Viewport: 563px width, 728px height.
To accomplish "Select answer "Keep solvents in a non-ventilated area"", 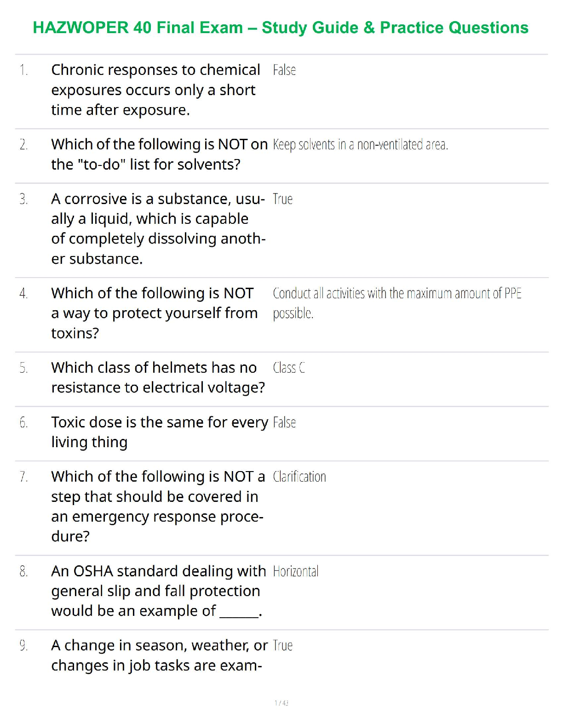I will pyautogui.click(x=360, y=145).
